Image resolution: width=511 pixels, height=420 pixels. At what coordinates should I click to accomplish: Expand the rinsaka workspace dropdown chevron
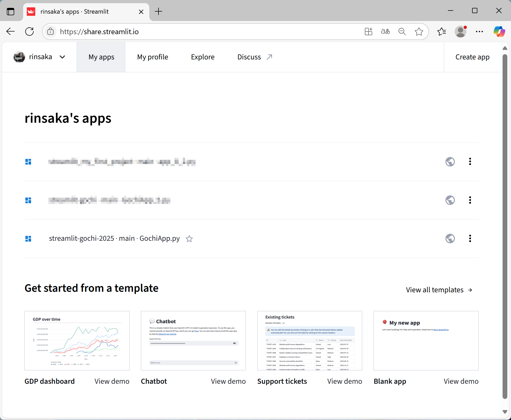[62, 57]
